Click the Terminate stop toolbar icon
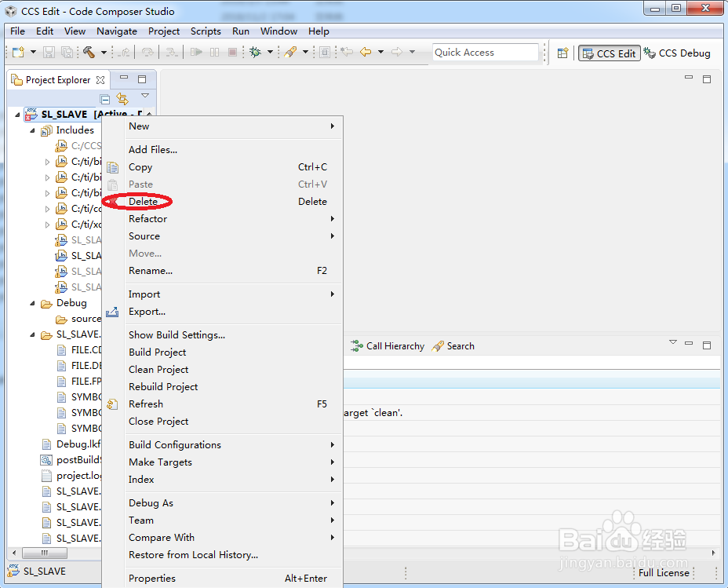728x588 pixels. (x=233, y=52)
